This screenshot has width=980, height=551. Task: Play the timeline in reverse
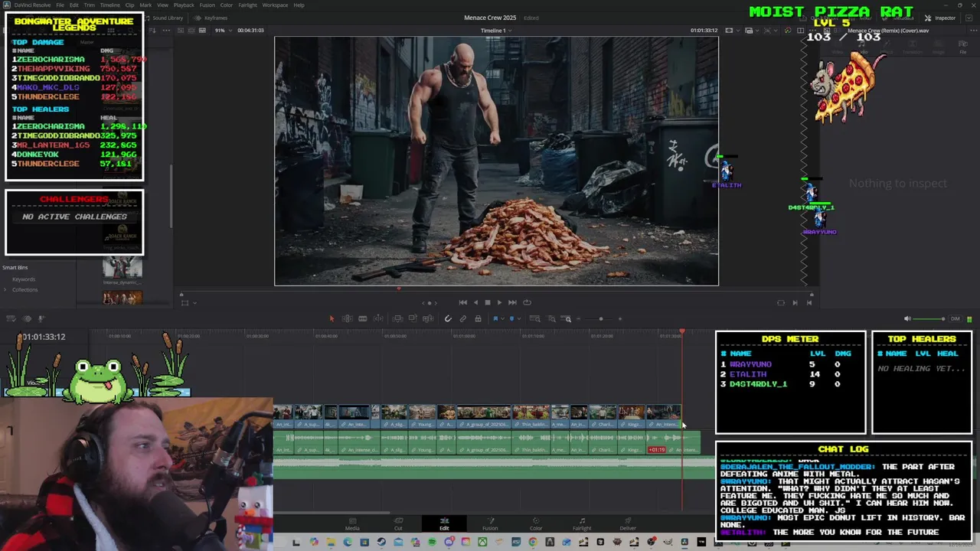coord(475,302)
